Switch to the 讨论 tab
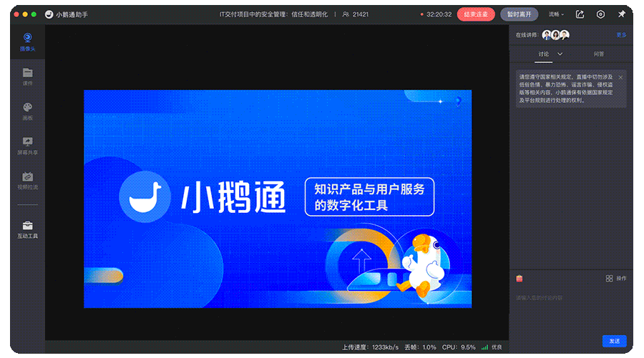 coord(544,54)
